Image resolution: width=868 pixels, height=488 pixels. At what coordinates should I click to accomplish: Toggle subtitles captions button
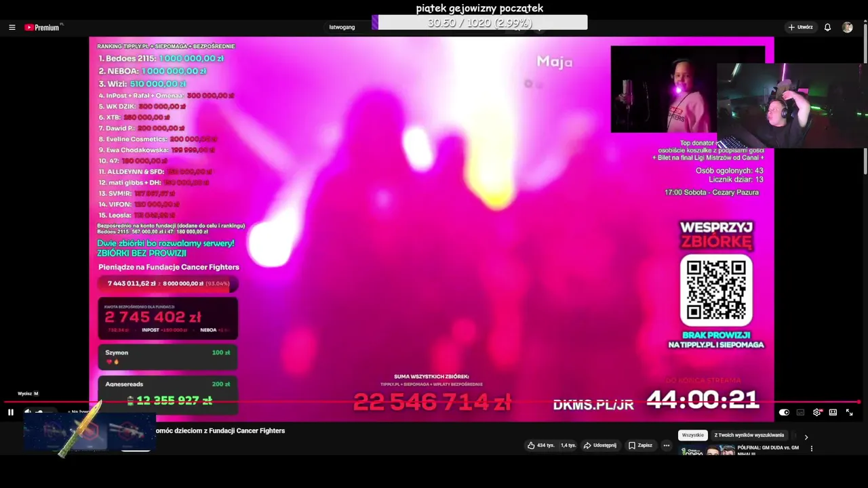click(x=800, y=412)
